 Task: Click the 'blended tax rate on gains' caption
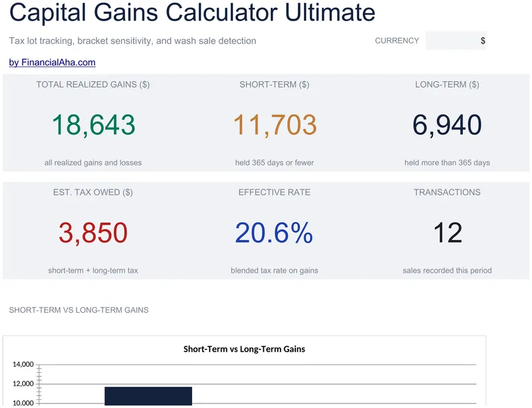tap(274, 270)
